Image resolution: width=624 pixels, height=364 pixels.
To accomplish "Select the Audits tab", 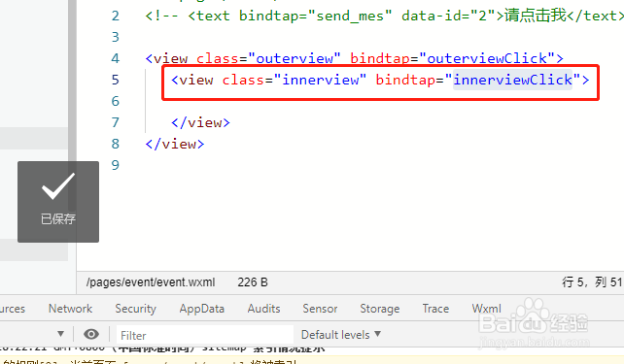I will point(263,309).
